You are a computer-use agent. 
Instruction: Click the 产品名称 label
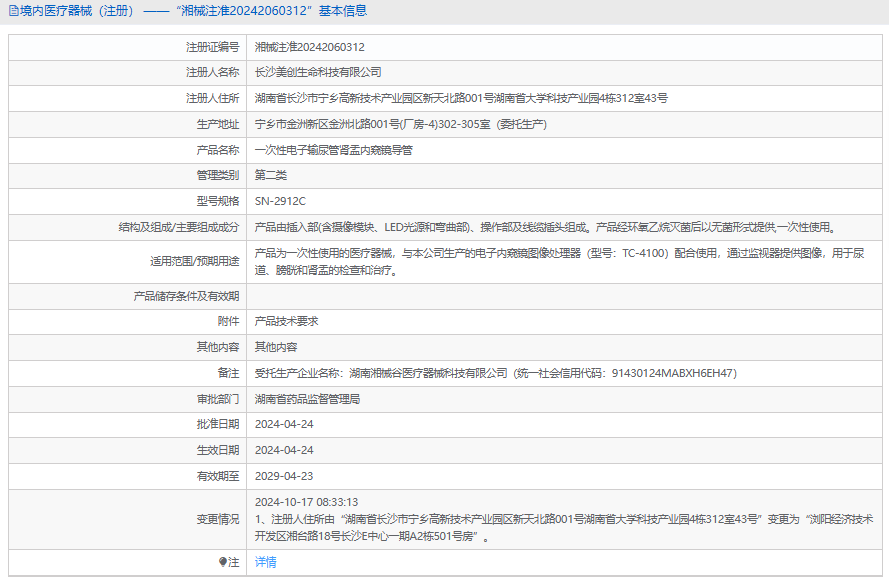point(218,150)
